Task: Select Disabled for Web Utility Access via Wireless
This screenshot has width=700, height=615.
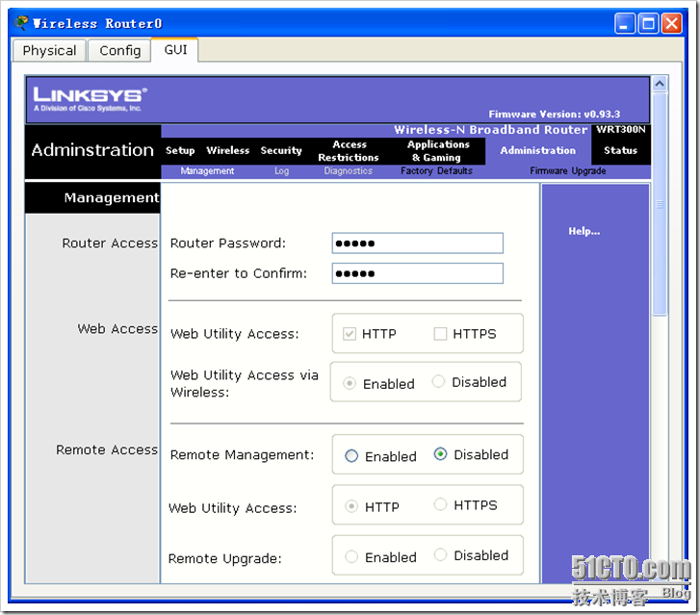Action: click(438, 381)
